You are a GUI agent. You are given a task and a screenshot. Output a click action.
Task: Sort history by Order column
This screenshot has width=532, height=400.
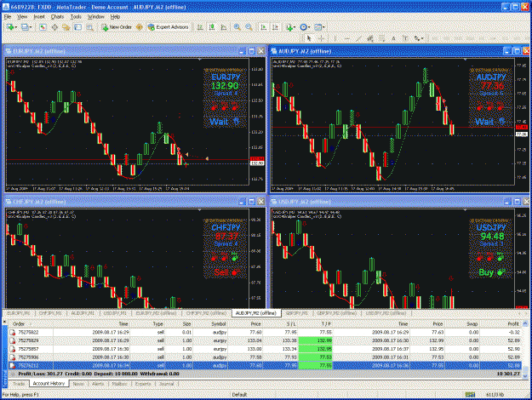(31, 324)
